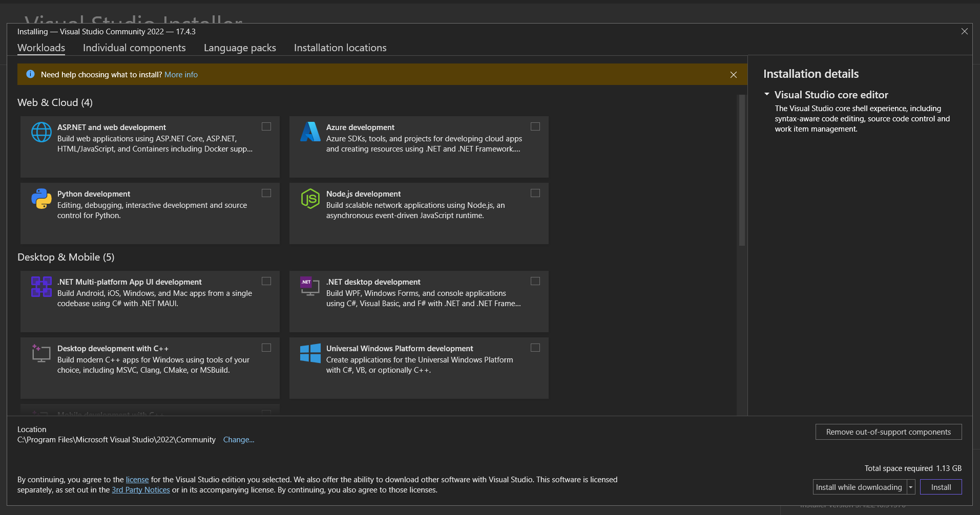Click the Node.js hexagon icon
The image size is (980, 515).
[x=310, y=199]
